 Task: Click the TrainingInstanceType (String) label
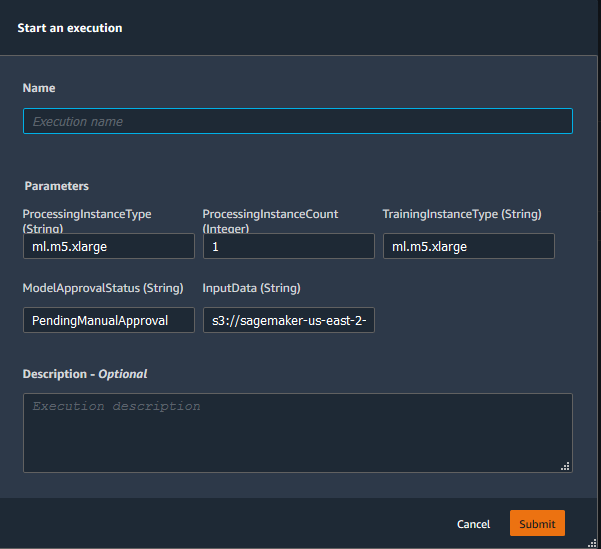[x=462, y=214]
